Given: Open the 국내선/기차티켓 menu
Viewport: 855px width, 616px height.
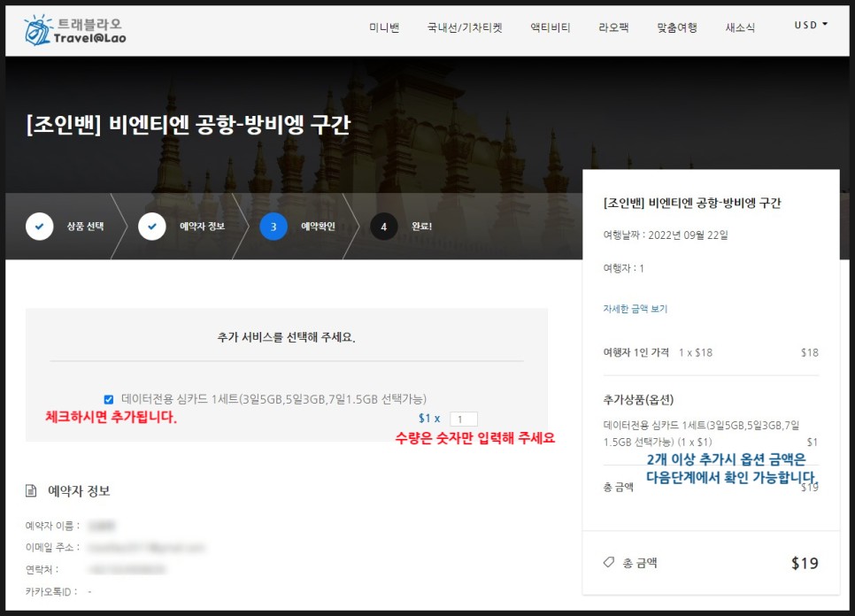Looking at the screenshot, I should (x=464, y=27).
